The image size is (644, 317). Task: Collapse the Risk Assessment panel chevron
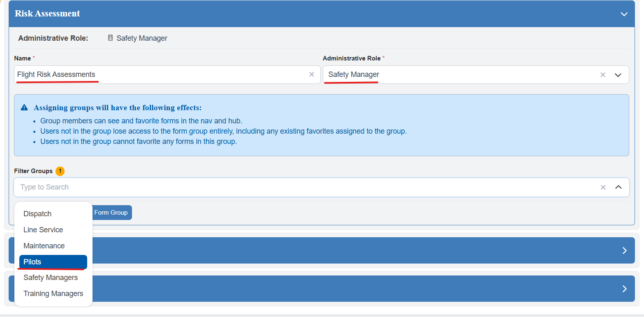[x=624, y=14]
